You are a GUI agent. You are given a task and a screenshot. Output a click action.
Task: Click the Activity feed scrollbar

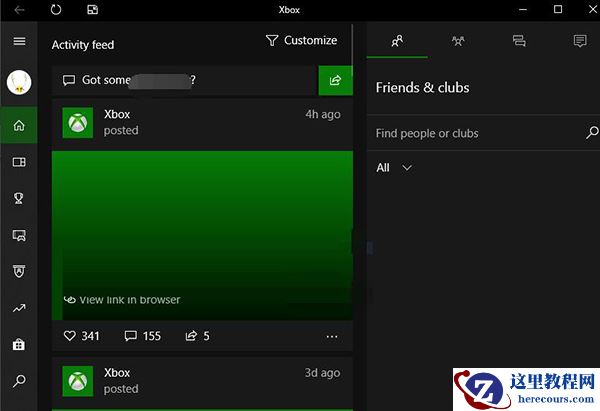click(352, 50)
